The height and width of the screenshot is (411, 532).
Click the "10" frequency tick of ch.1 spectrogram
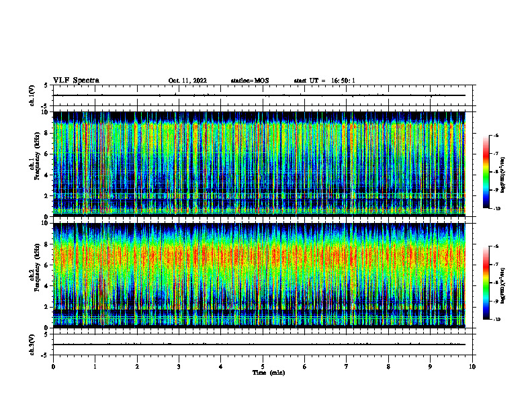[x=46, y=112]
